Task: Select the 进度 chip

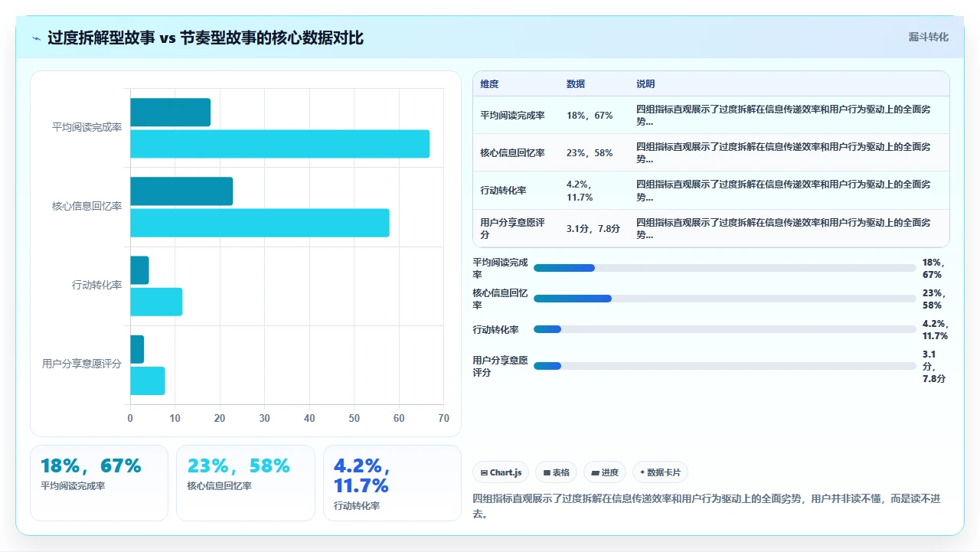Action: point(605,472)
